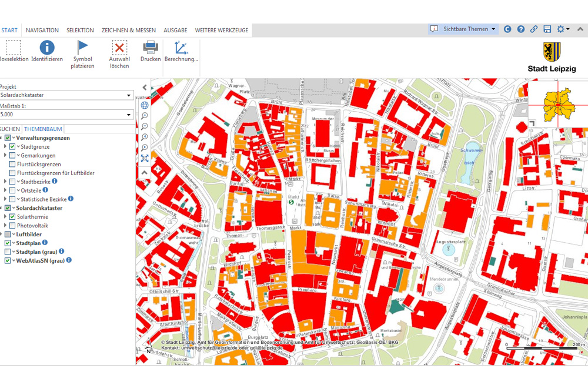Toggle the Stadtplan (grau) checkbox
This screenshot has width=588, height=392.
(8, 252)
